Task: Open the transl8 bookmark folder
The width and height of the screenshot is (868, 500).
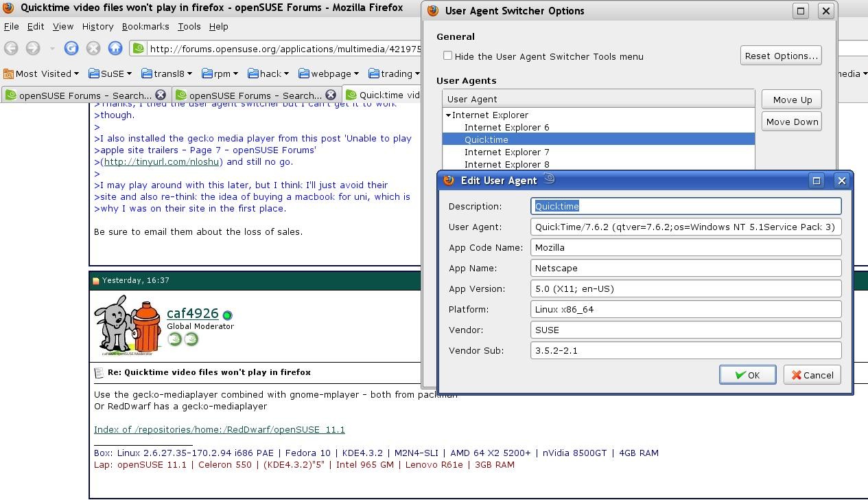Action: [x=168, y=73]
